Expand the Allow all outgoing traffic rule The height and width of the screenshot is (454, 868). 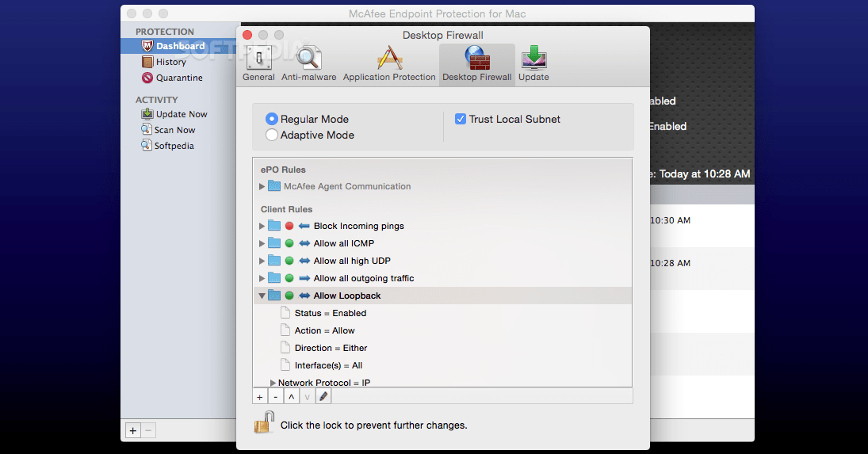pyautogui.click(x=262, y=278)
